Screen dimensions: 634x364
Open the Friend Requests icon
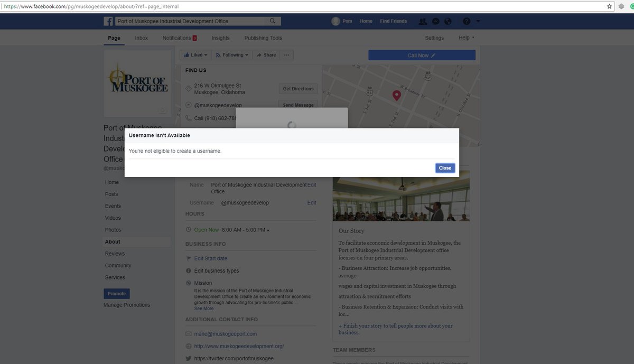(x=423, y=21)
